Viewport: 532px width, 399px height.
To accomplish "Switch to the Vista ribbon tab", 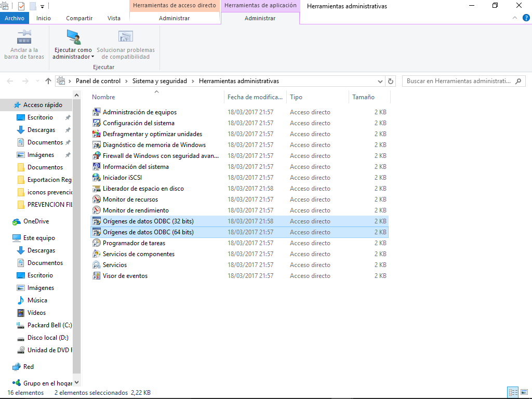I will click(x=114, y=18).
